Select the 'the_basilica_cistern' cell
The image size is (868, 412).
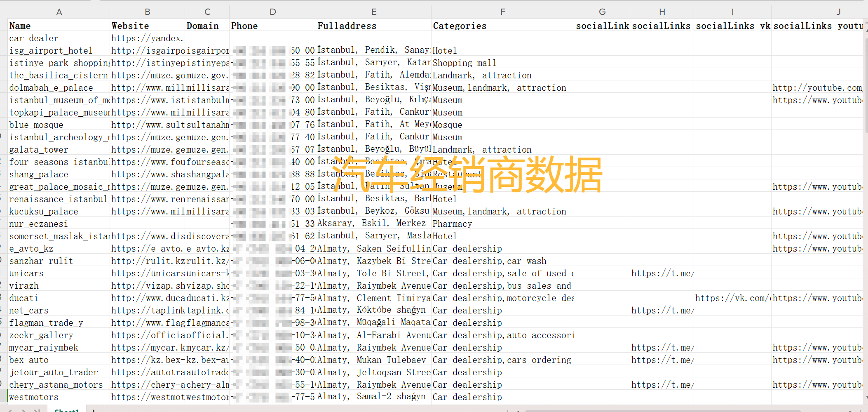tap(59, 75)
